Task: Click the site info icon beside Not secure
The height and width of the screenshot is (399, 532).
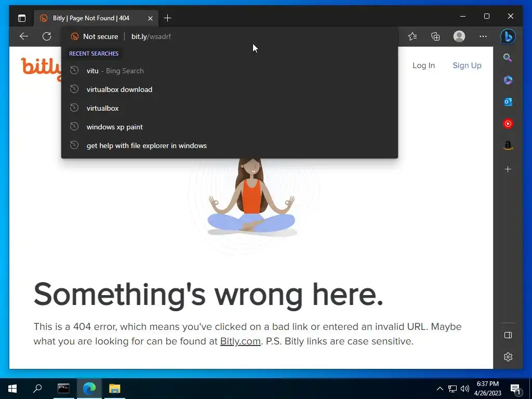Action: (x=75, y=36)
